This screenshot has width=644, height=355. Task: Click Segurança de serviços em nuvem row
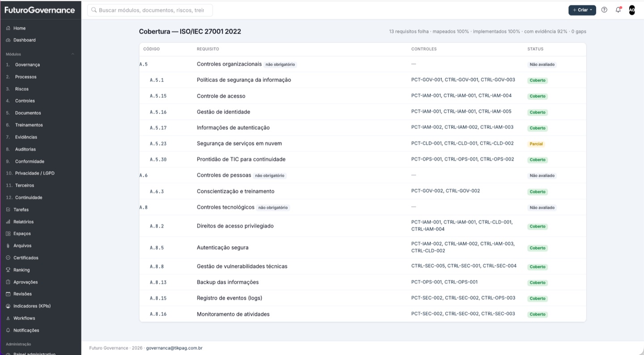[x=363, y=144]
